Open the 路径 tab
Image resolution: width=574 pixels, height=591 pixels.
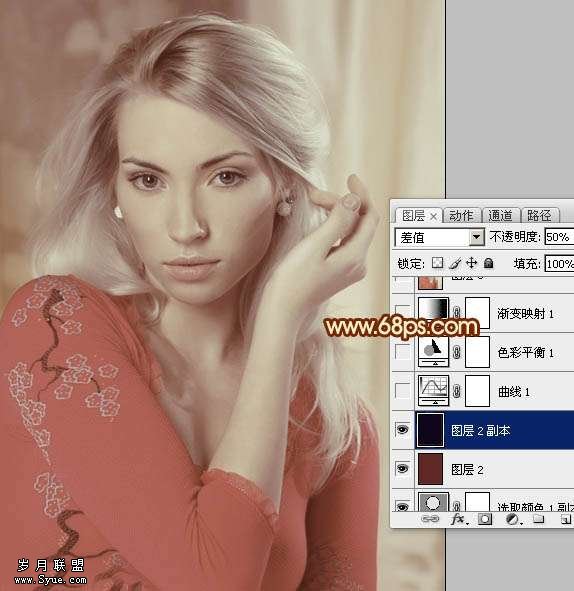pyautogui.click(x=539, y=216)
